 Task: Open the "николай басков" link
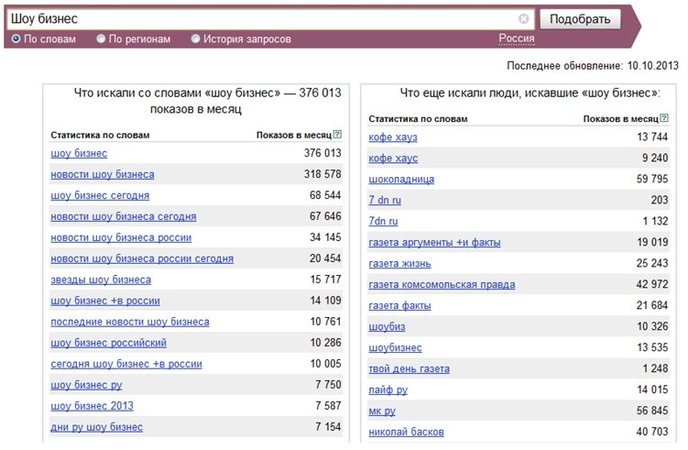tap(406, 432)
